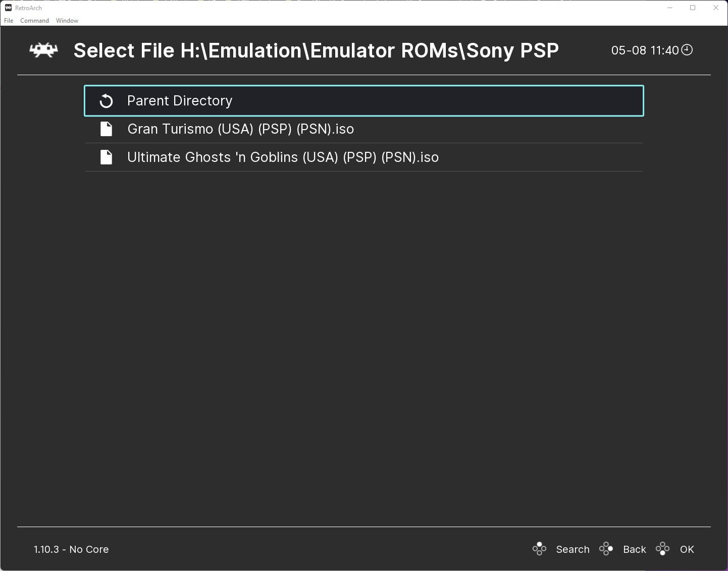Open the Window menu
The height and width of the screenshot is (571, 728).
coord(67,20)
